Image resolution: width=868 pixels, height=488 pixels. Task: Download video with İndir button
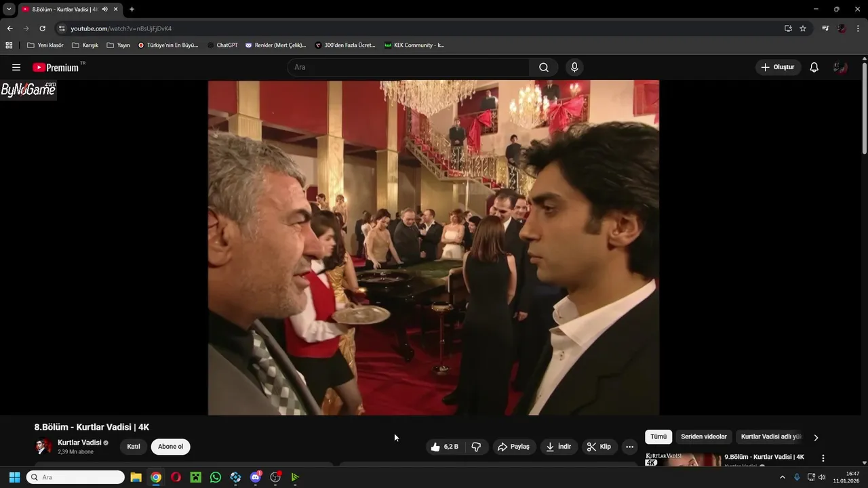[x=559, y=447]
